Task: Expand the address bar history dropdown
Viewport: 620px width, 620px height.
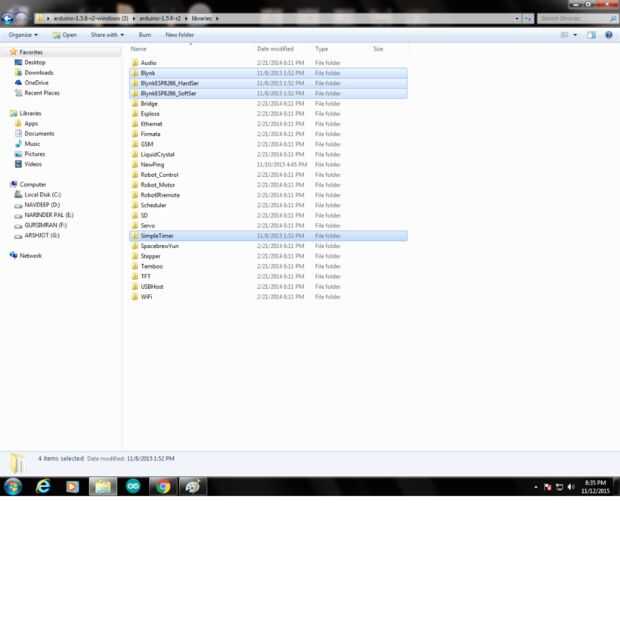Action: [517, 19]
